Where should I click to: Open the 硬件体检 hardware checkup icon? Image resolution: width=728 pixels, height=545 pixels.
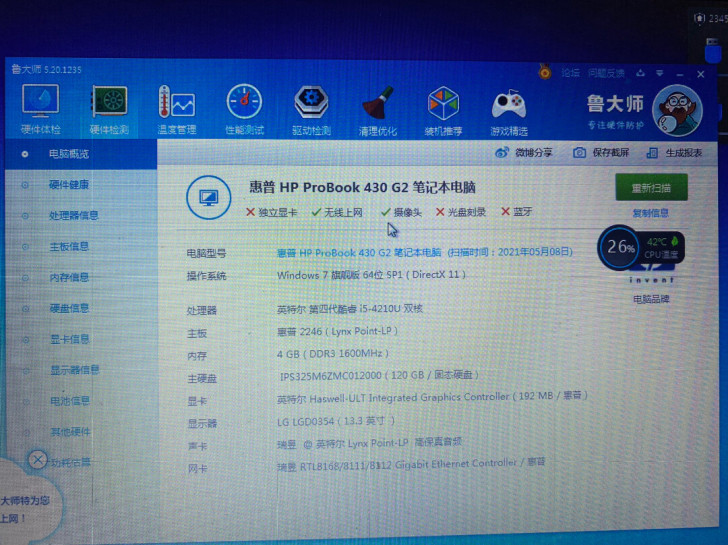pyautogui.click(x=40, y=110)
